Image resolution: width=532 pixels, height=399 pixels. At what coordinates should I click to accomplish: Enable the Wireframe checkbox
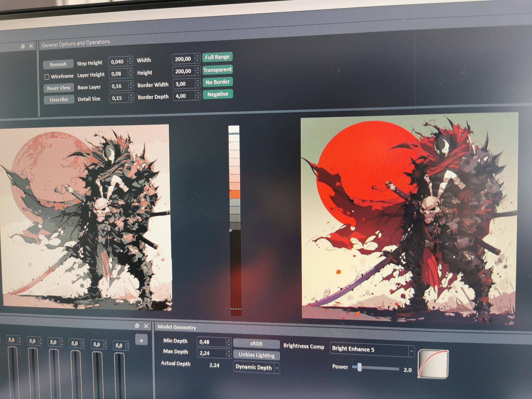[x=47, y=77]
